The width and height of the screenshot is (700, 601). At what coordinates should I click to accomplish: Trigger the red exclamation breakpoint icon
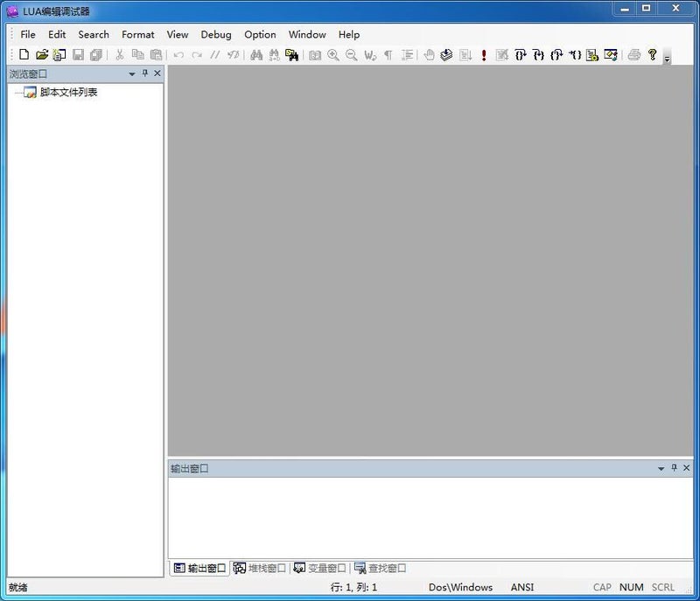click(x=484, y=54)
